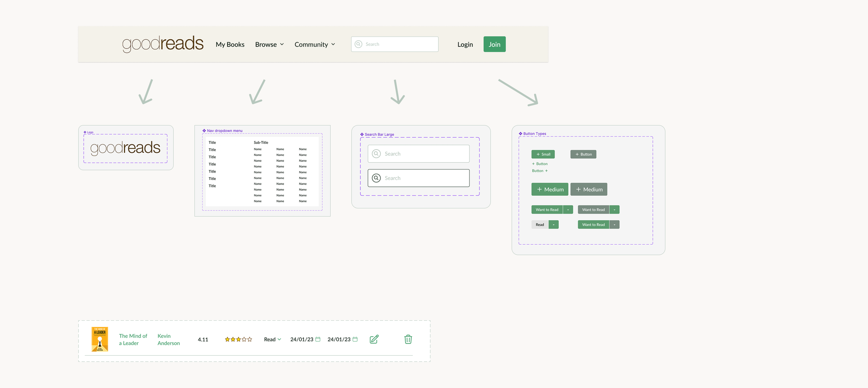
Task: Click the green + Small button
Action: [x=543, y=154]
